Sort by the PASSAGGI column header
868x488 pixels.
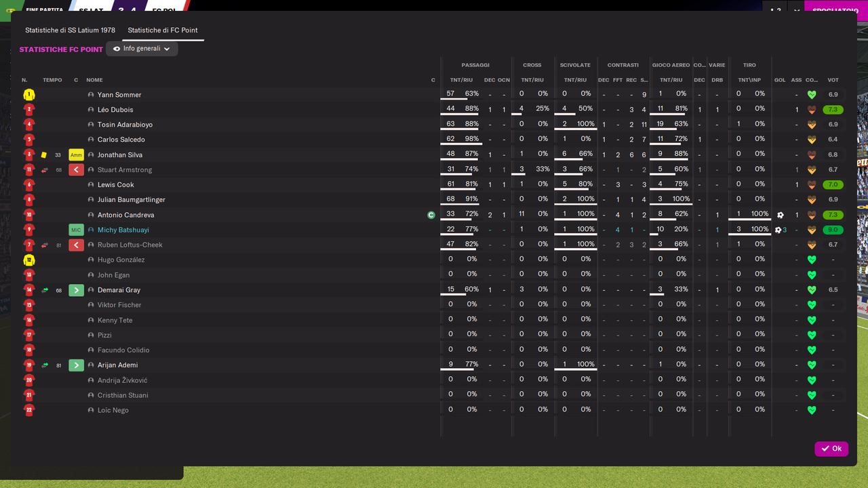[475, 65]
